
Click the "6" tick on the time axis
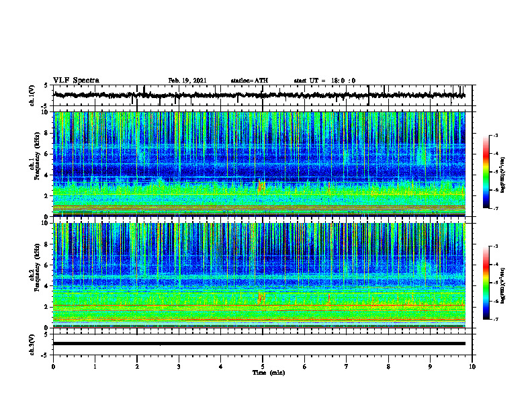(305, 367)
